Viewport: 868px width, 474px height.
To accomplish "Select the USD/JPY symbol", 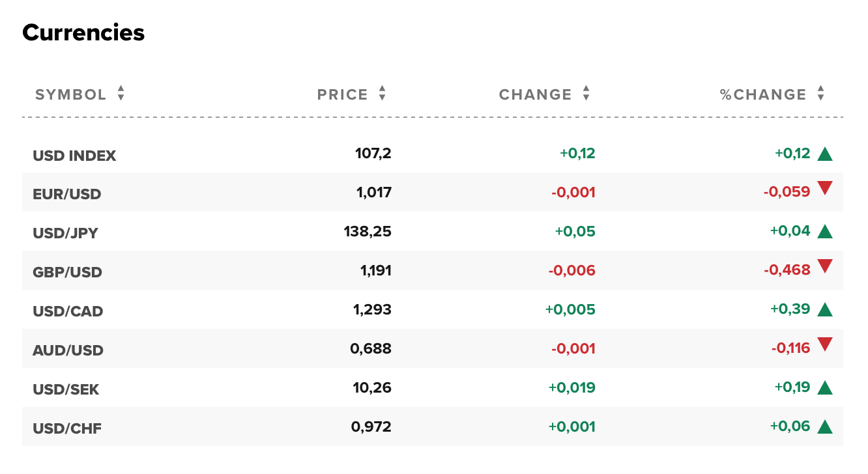I will (65, 233).
